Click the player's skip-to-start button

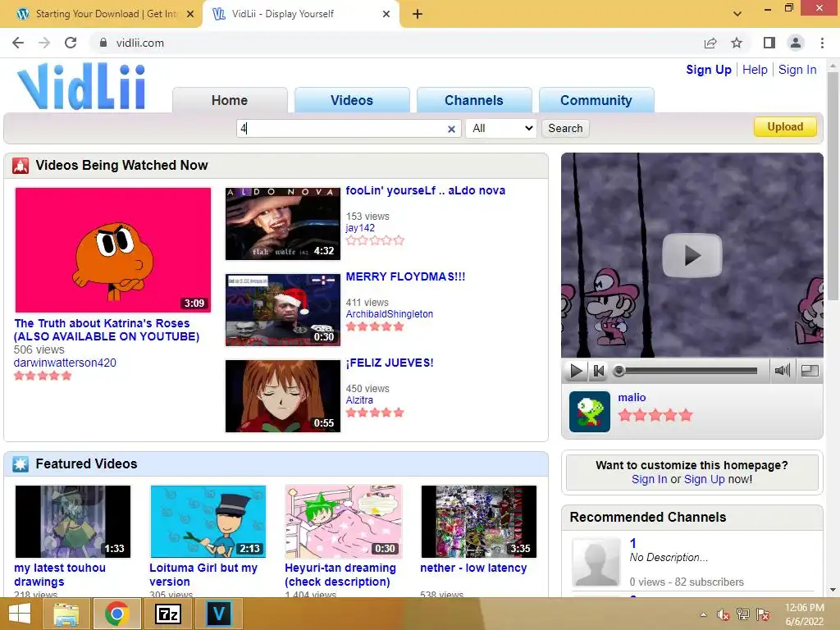tap(598, 371)
